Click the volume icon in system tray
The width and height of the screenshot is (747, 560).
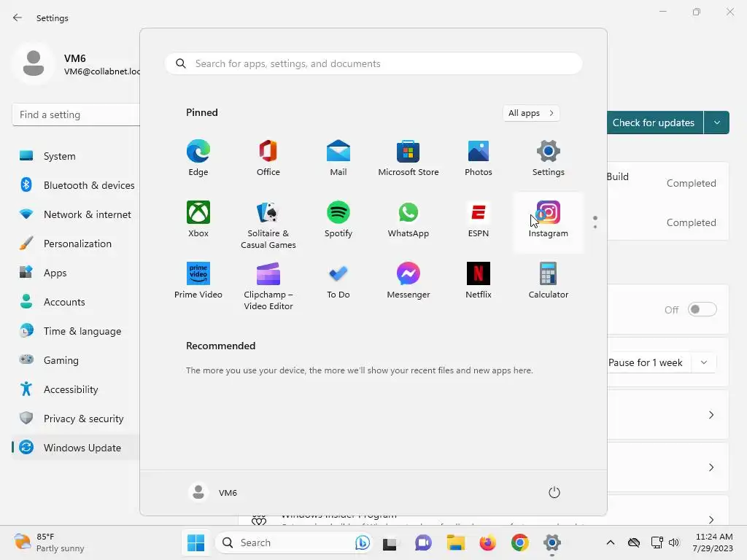[x=674, y=542]
